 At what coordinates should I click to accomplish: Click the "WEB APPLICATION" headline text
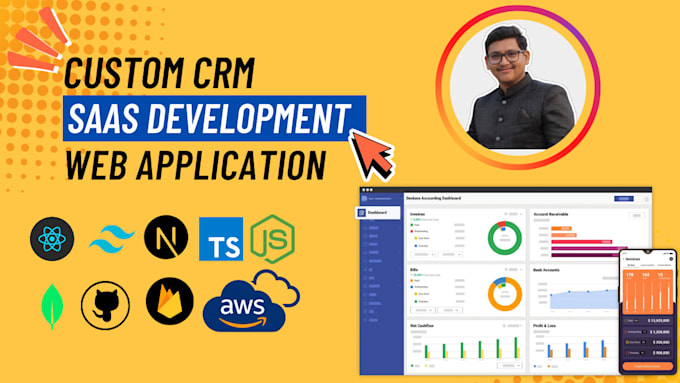click(x=195, y=164)
